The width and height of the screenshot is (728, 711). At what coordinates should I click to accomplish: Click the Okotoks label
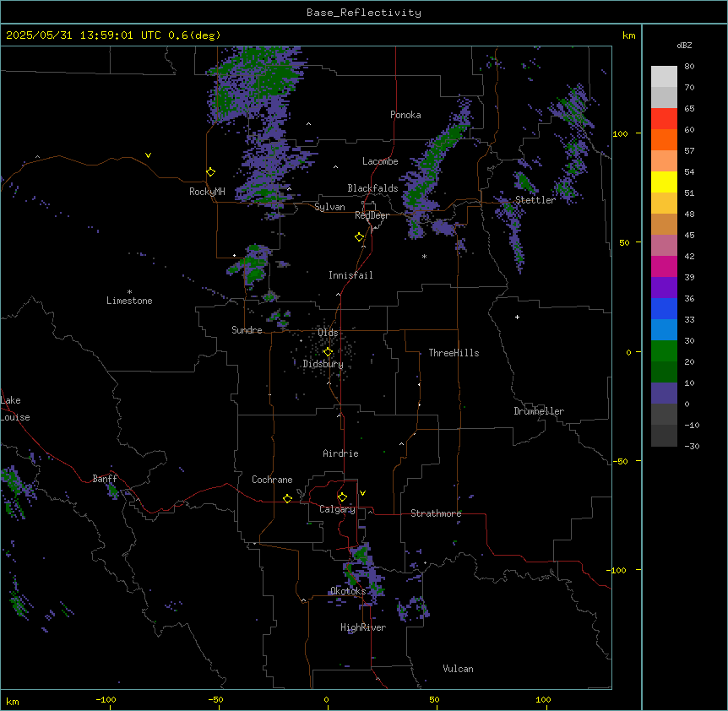click(x=348, y=591)
